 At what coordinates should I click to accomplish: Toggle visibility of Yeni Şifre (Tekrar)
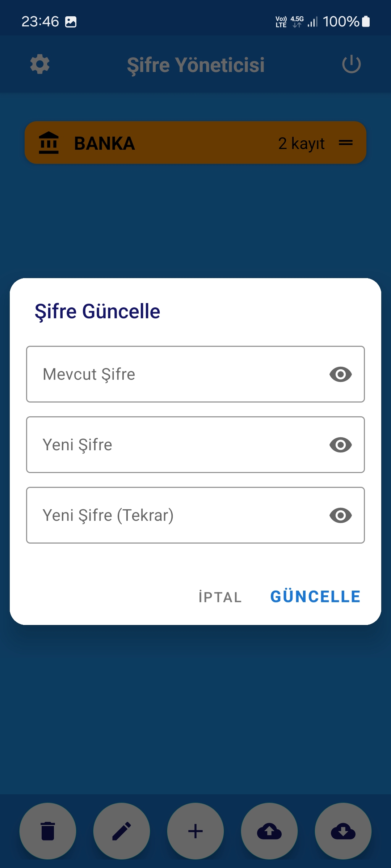point(340,515)
